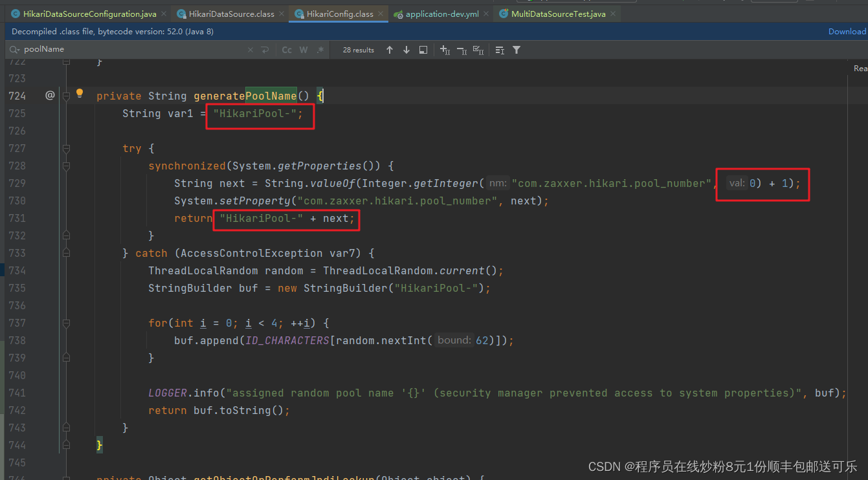868x480 pixels.
Task: Switch to HikariDataSource.class tab
Action: 231,14
